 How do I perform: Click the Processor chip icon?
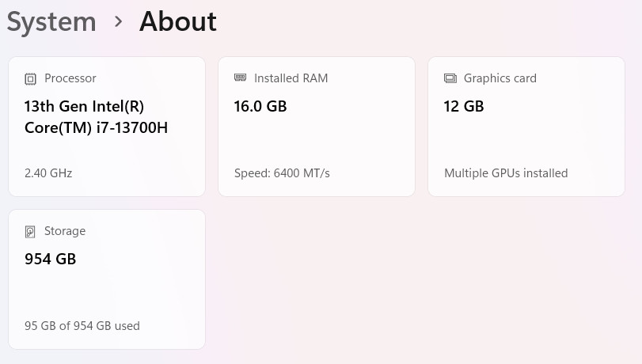pyautogui.click(x=30, y=78)
